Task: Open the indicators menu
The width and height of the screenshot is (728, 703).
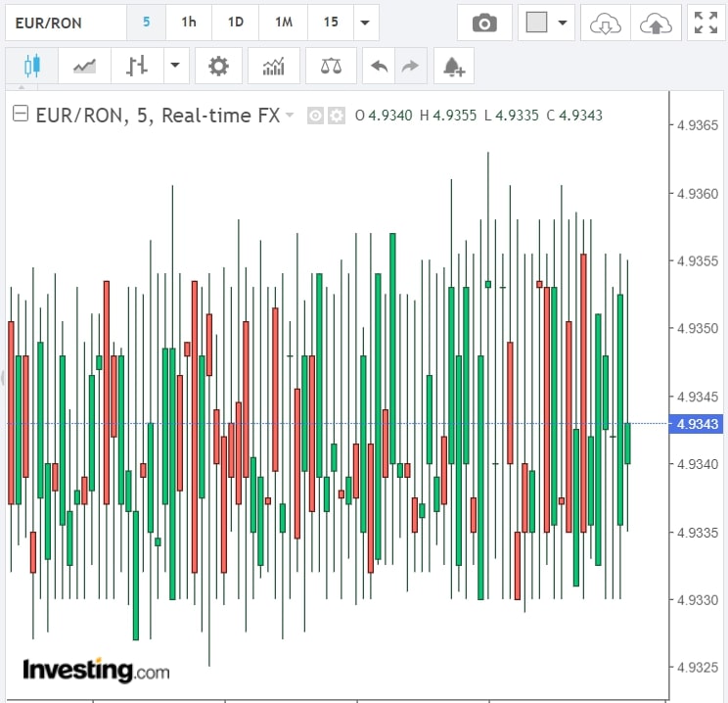Action: coord(274,67)
